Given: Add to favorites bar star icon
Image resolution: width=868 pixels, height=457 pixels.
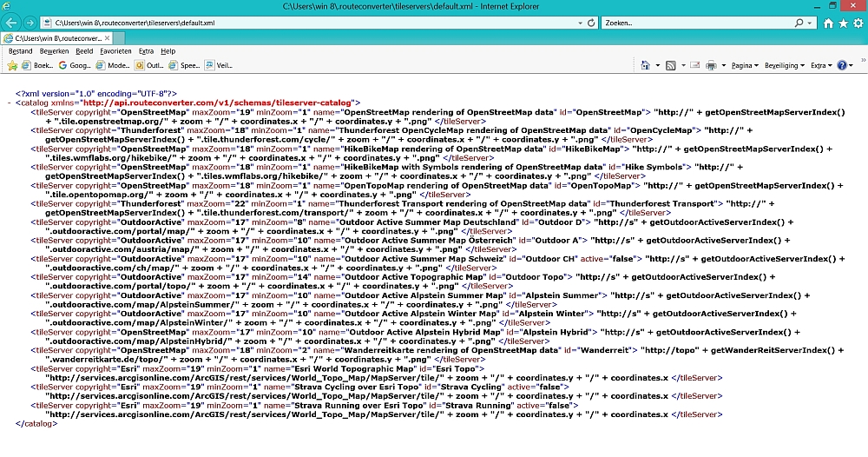Looking at the screenshot, I should 12,65.
